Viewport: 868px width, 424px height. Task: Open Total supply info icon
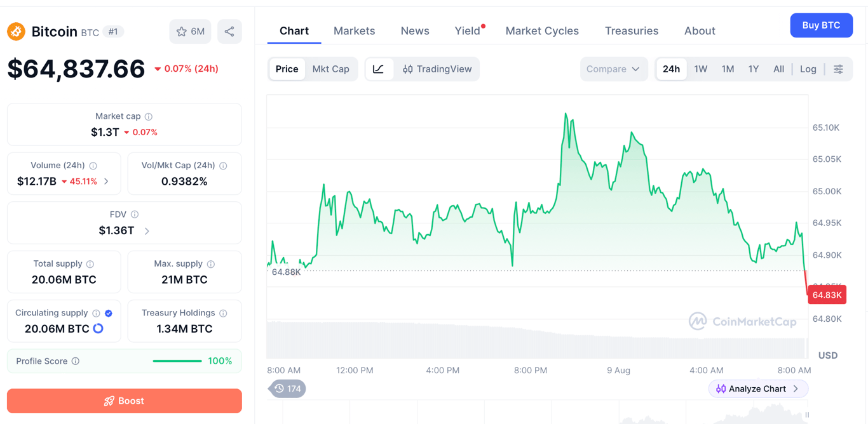tap(90, 264)
